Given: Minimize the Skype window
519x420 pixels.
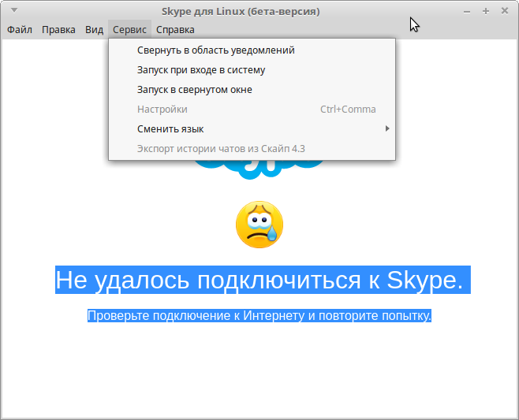Looking at the screenshot, I should (x=468, y=11).
